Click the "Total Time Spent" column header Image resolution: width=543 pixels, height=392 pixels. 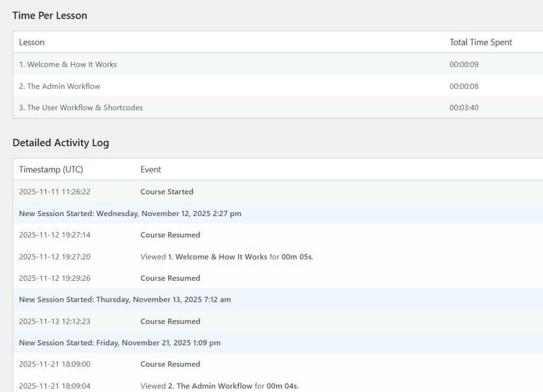click(480, 42)
